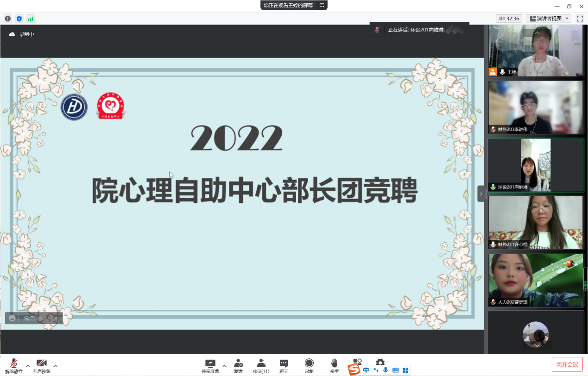Click the 说点什么 chat input box
The height and width of the screenshot is (376, 588).
tap(35, 318)
